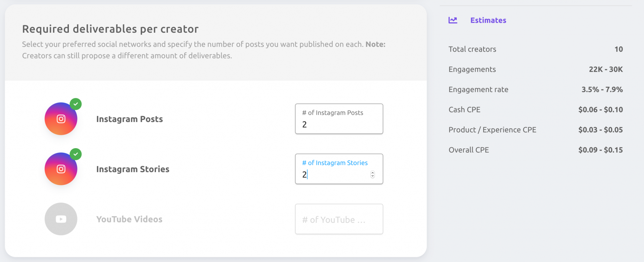Enable the greyed YouTube Videos icon
This screenshot has height=262, width=644.
[x=61, y=219]
